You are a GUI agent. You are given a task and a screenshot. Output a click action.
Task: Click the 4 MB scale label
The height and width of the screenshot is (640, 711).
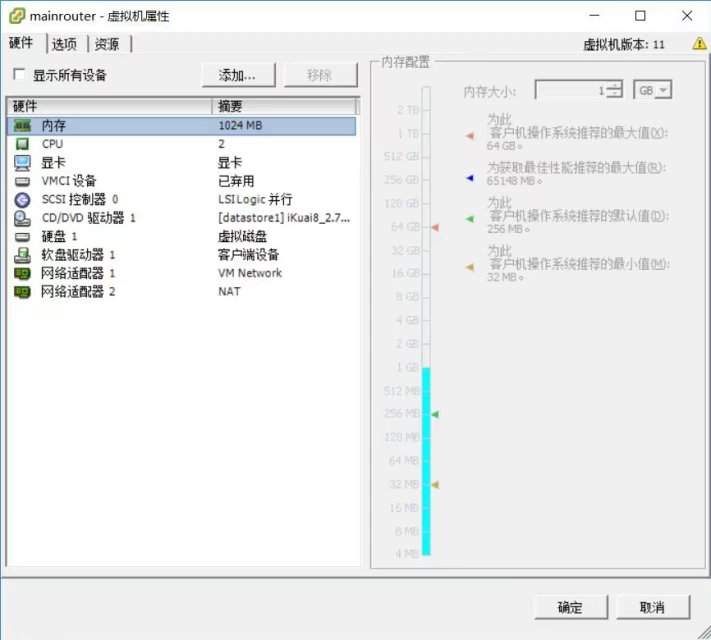tap(407, 554)
